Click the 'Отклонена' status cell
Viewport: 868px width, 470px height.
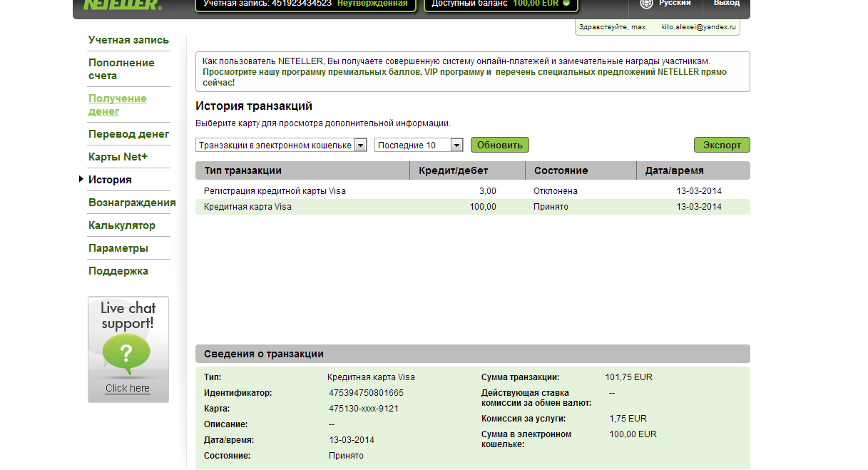(x=556, y=191)
